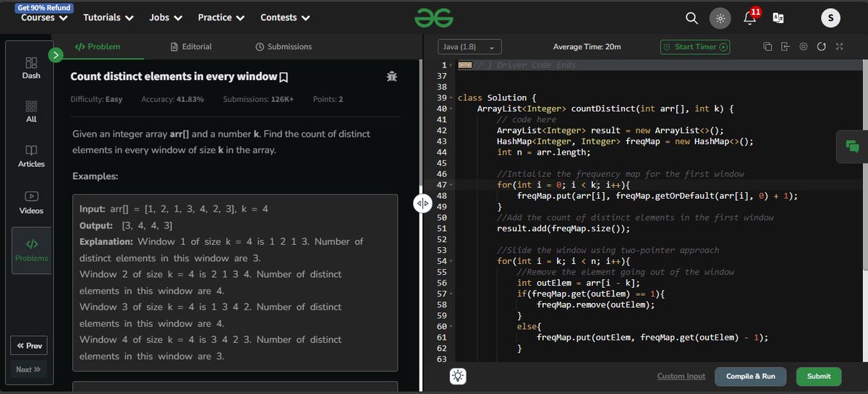Open Videos in the sidebar
This screenshot has width=868, height=394.
(x=31, y=202)
